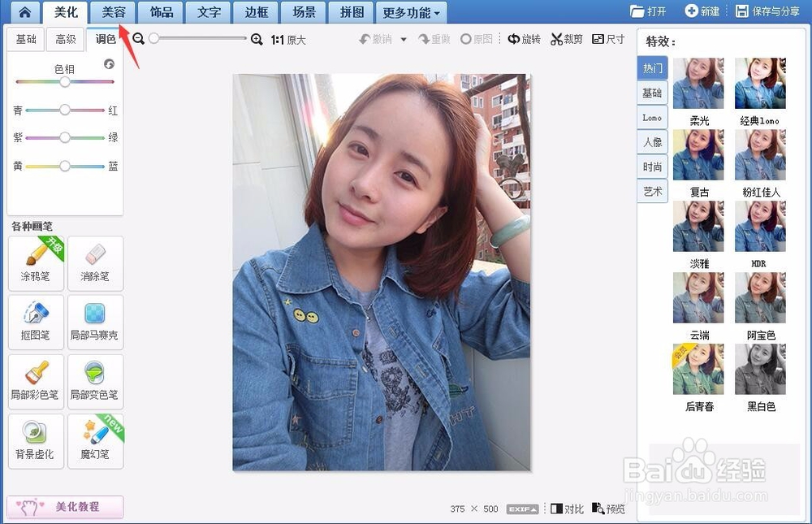The height and width of the screenshot is (524, 812).
Task: Go to the home icon tab
Action: tap(24, 12)
